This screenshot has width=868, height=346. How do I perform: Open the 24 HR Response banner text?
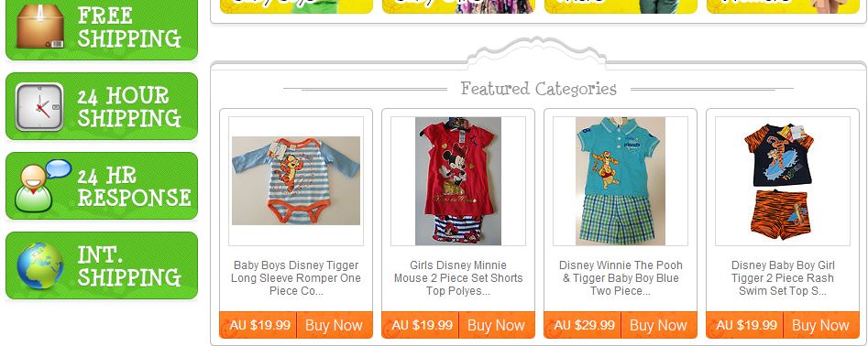pos(134,186)
